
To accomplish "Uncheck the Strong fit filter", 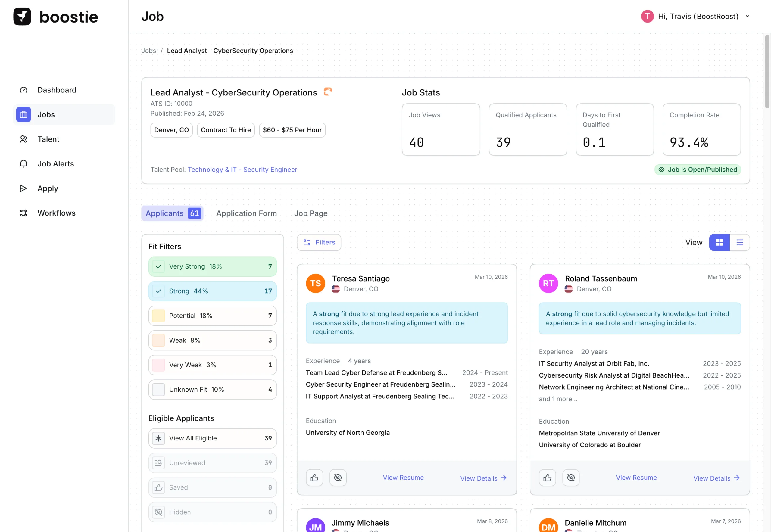I will click(158, 291).
